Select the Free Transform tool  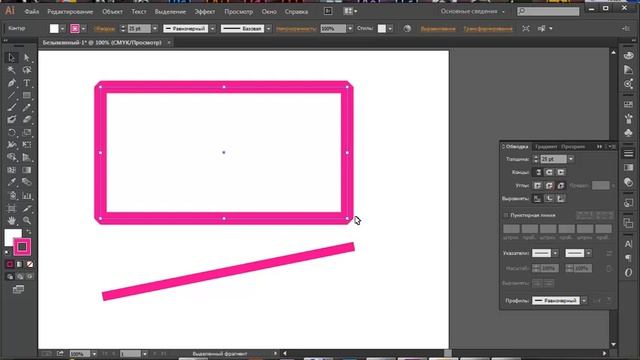[x=27, y=144]
